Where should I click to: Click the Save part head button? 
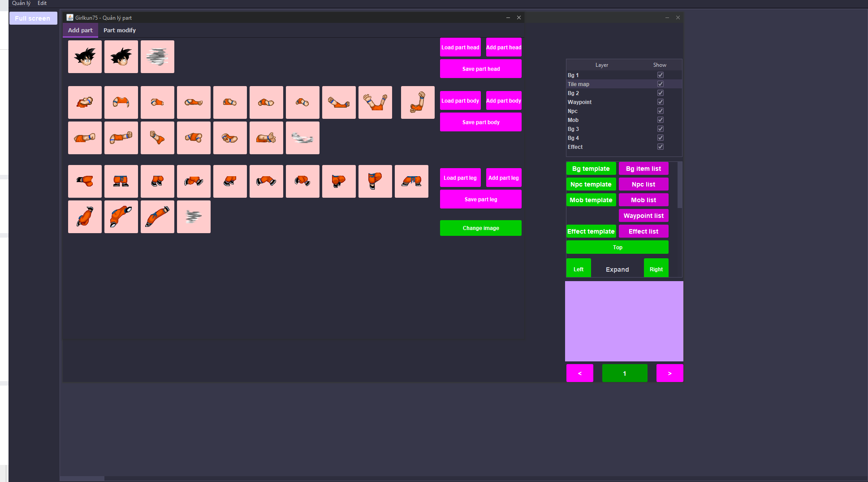[480, 69]
